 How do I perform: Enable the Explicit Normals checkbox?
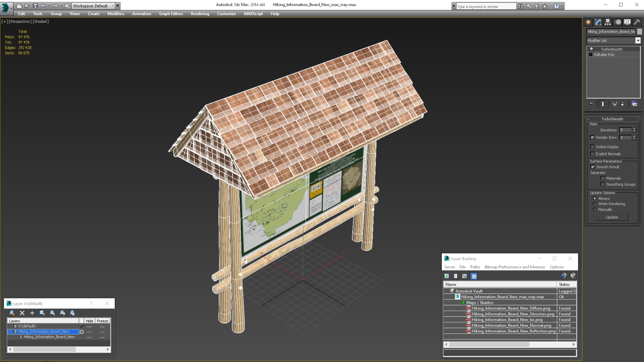click(592, 154)
